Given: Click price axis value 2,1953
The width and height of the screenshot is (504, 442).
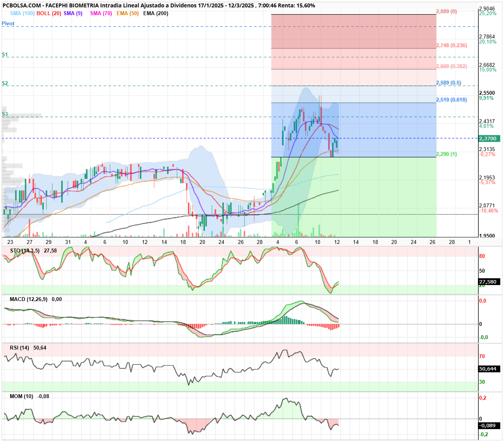Looking at the screenshot, I should tap(487, 177).
